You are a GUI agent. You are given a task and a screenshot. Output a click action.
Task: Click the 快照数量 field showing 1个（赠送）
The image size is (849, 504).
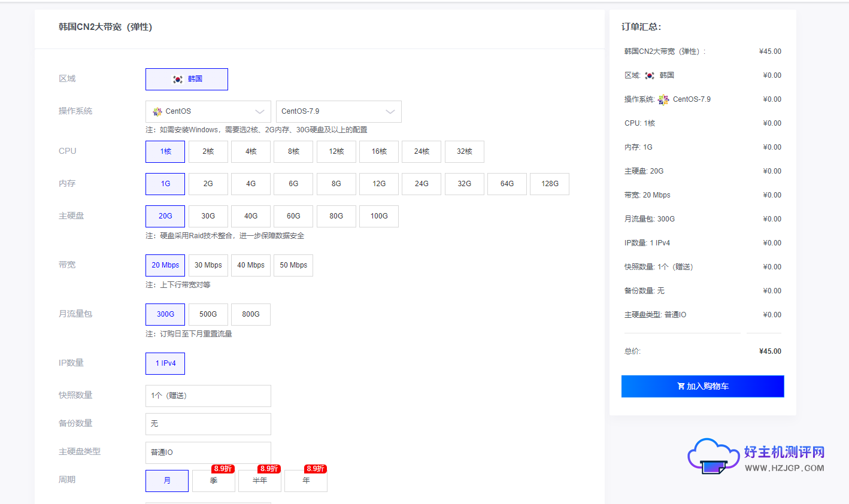click(208, 396)
